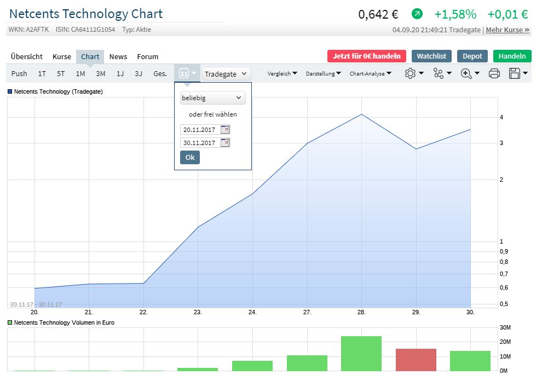
Task: Click the zoom magnifier icon
Action: (466, 73)
